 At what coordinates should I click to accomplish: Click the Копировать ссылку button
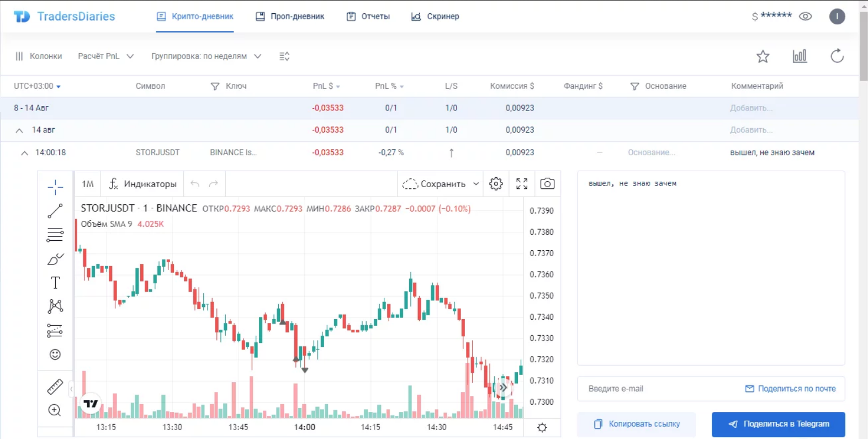(636, 424)
